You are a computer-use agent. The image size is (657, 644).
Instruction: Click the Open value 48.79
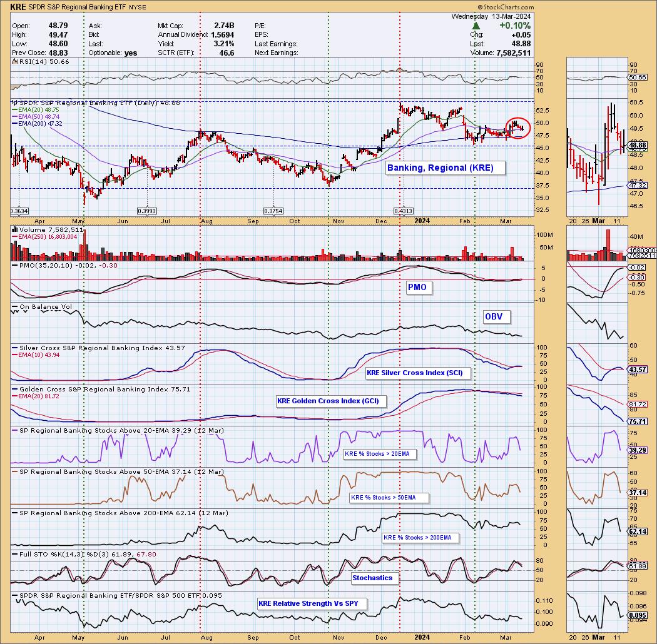click(x=58, y=26)
